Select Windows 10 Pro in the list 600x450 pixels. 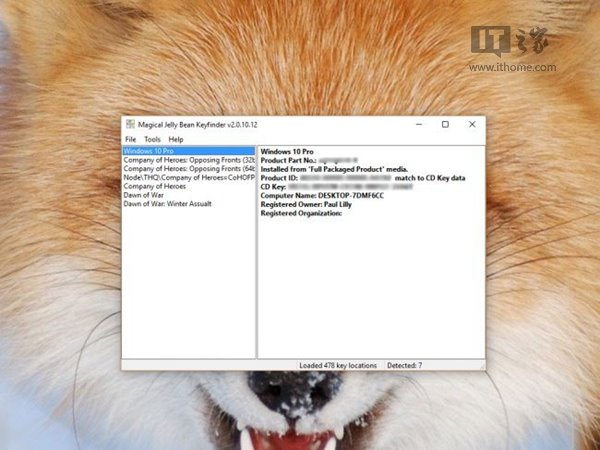[x=189, y=151]
